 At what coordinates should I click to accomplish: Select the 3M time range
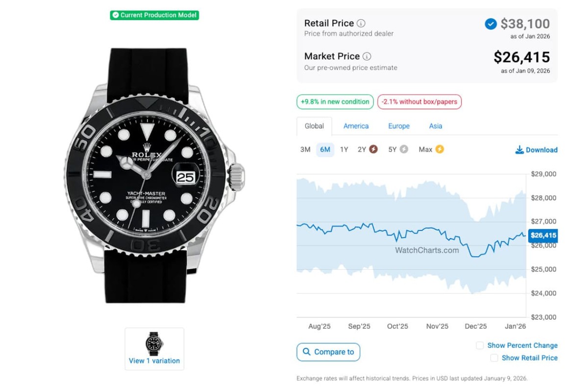pos(305,150)
